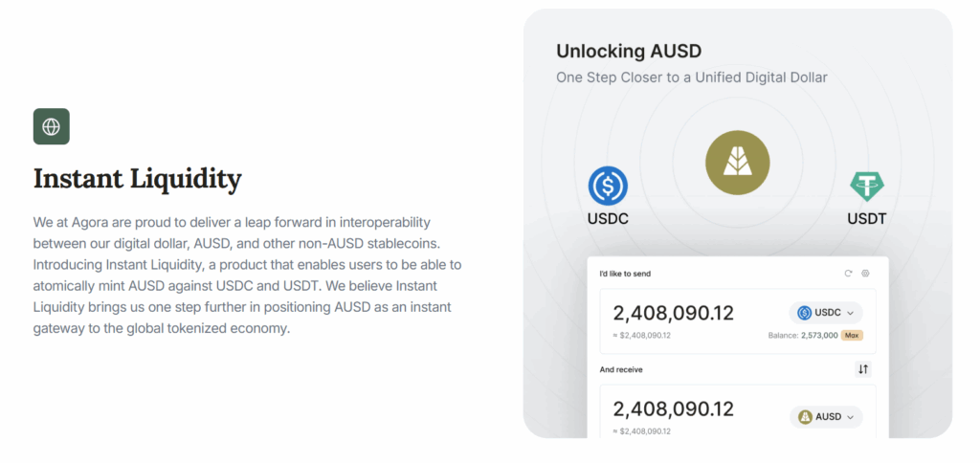This screenshot has height=463, width=980.
Task: Click the receive amount field
Action: point(674,409)
